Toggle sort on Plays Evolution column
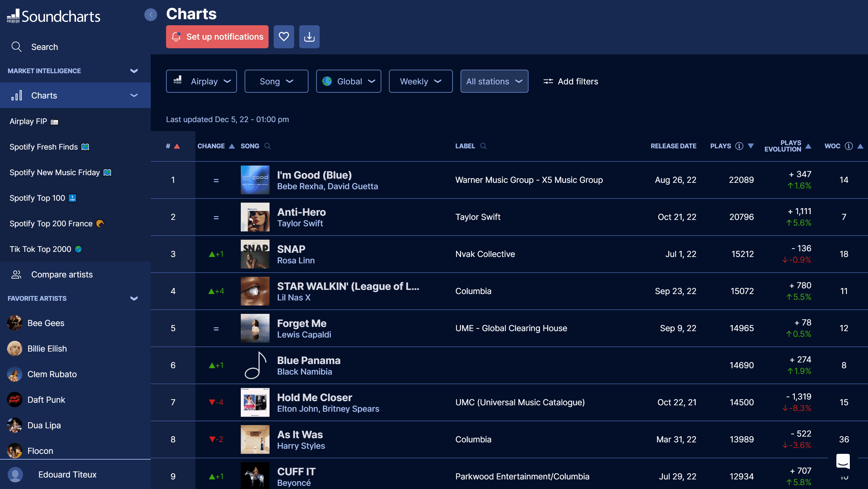 (x=808, y=146)
